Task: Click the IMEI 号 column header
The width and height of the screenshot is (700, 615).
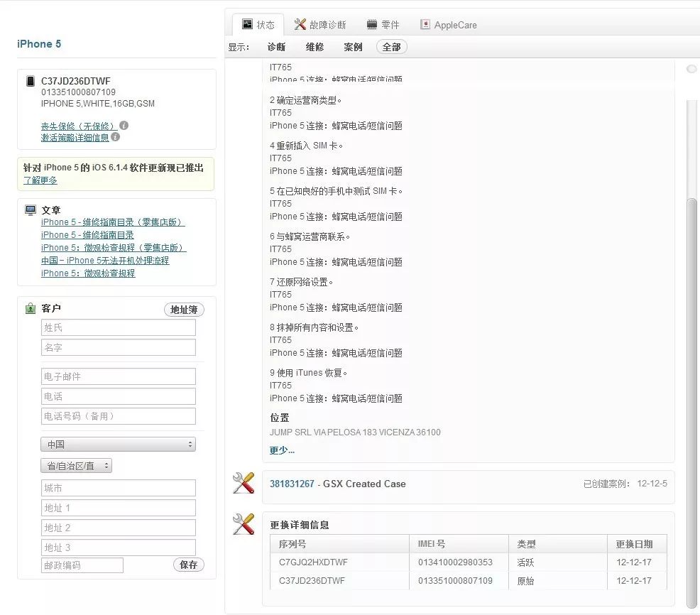Action: point(459,543)
